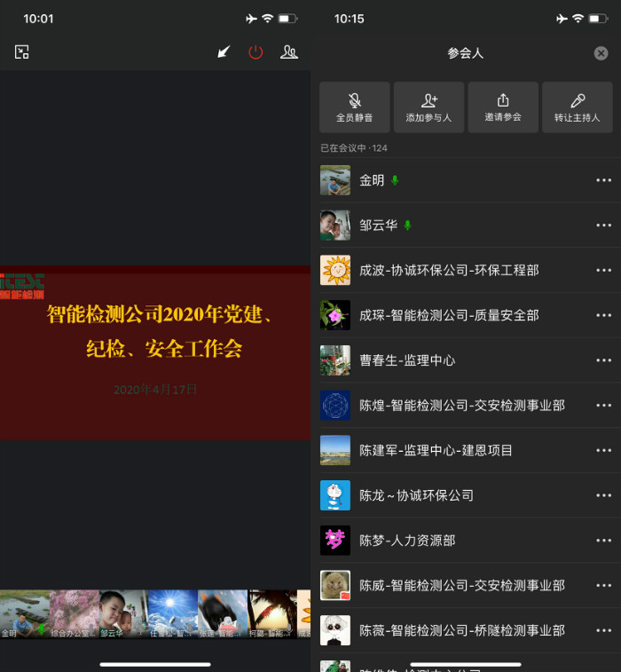The width and height of the screenshot is (621, 672).
Task: Tap the red power end-meeting icon
Action: click(255, 52)
